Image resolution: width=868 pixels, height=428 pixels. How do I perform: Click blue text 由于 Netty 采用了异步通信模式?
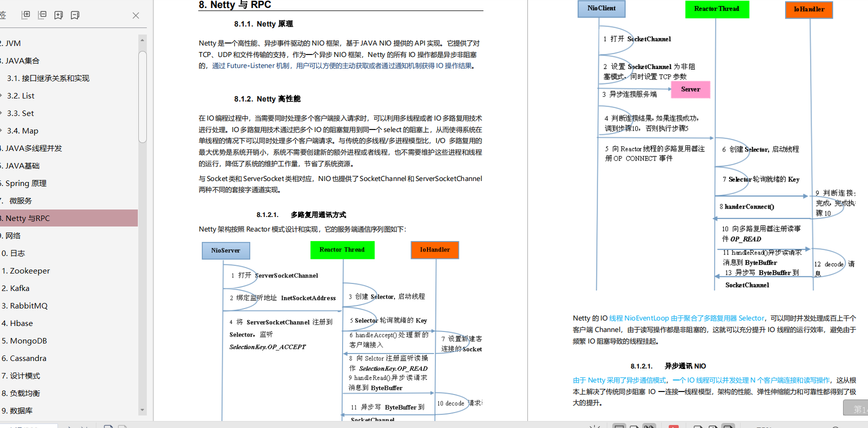pyautogui.click(x=619, y=380)
